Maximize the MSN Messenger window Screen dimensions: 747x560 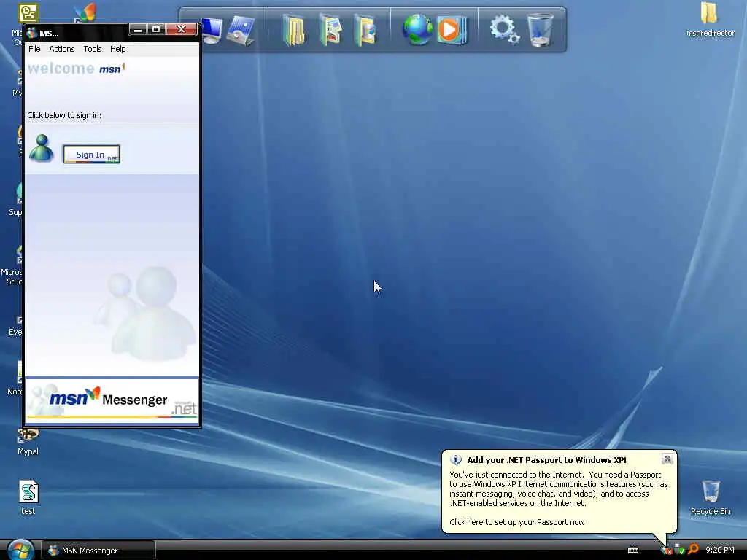click(x=156, y=29)
